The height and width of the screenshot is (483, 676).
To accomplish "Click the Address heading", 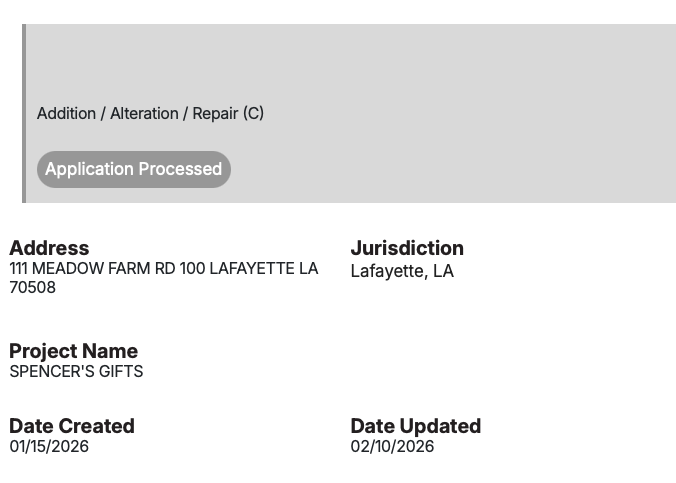I will pos(49,248).
